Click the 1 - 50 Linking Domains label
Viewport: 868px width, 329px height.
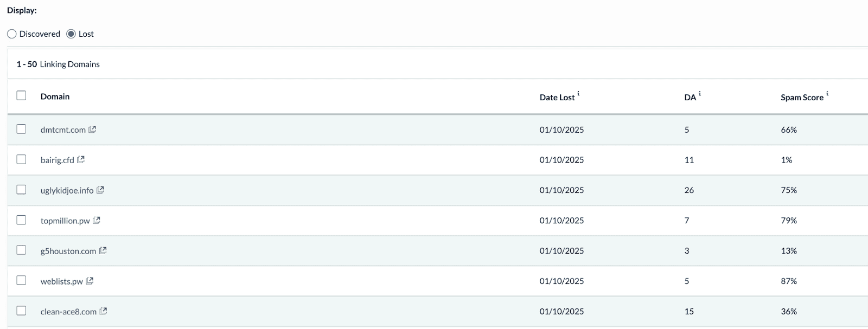58,64
